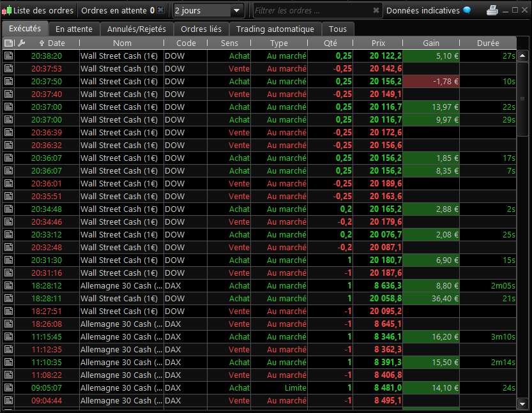Open order details icon for the 18:27:51 row
532x413 pixels.
tap(8, 312)
